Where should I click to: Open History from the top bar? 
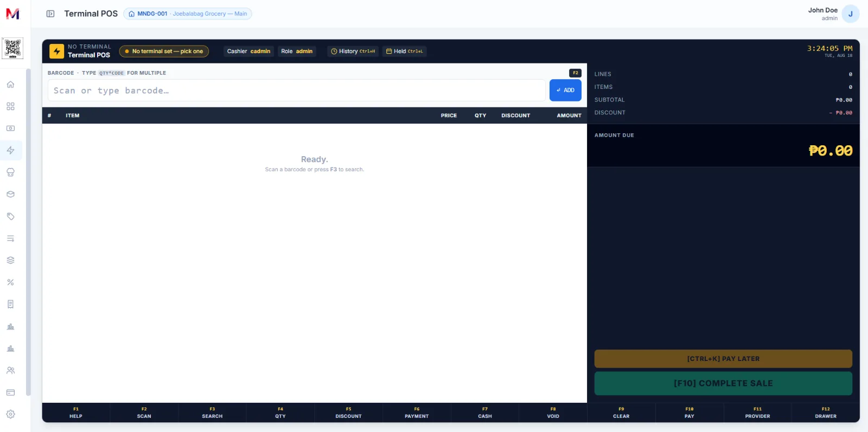click(x=353, y=51)
